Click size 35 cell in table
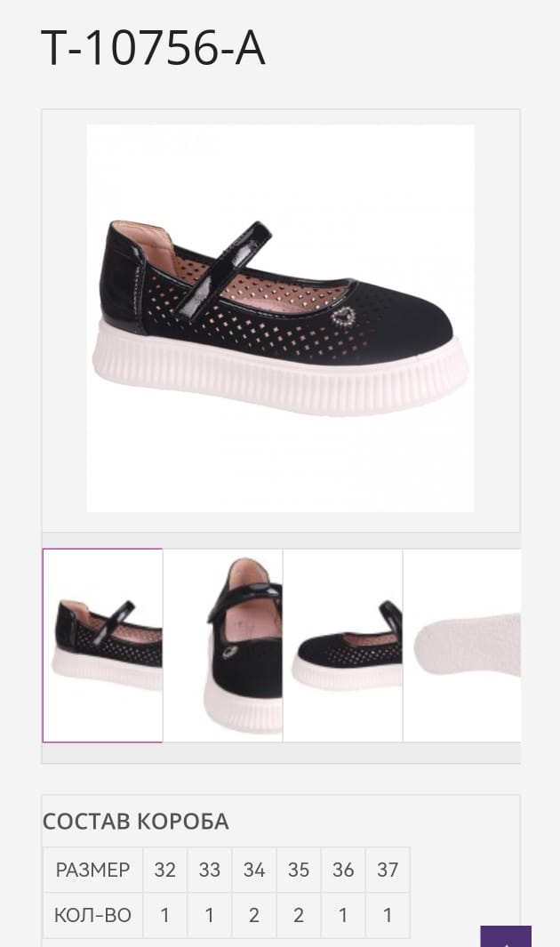This screenshot has width=560, height=947. 299,870
